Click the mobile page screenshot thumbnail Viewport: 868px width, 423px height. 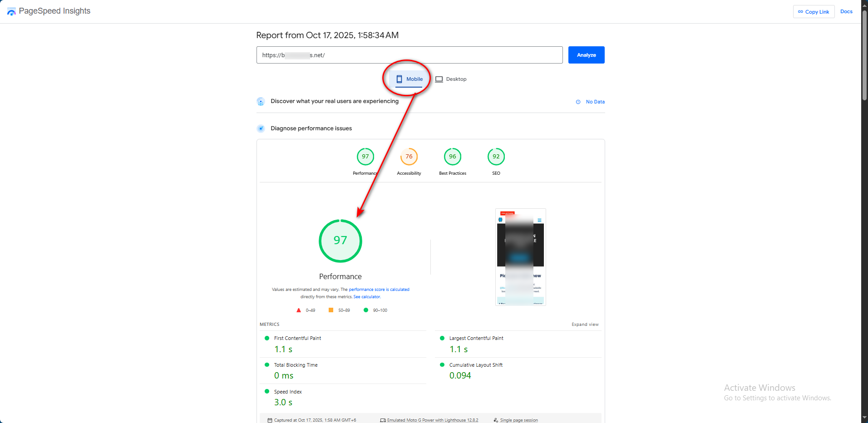click(x=521, y=257)
